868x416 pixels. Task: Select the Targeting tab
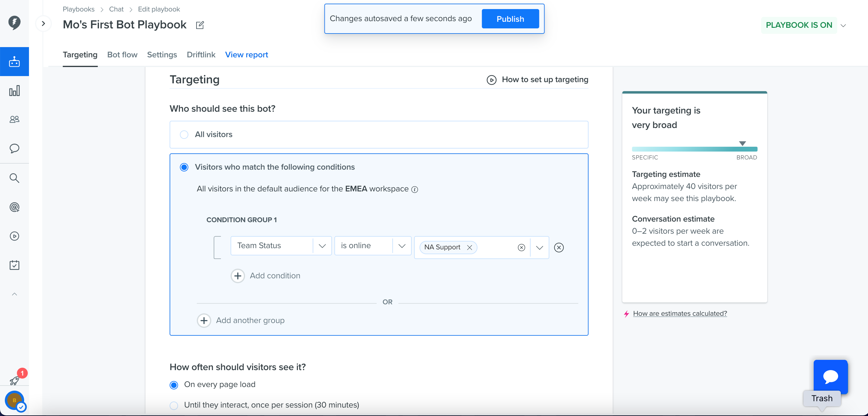pyautogui.click(x=80, y=55)
